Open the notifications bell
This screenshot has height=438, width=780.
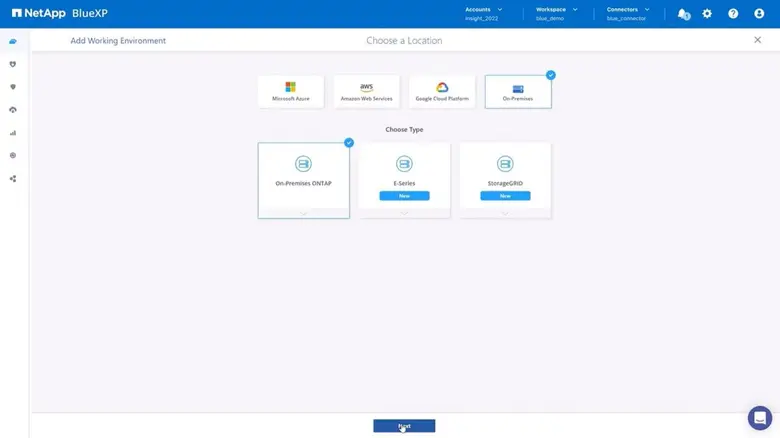[683, 14]
